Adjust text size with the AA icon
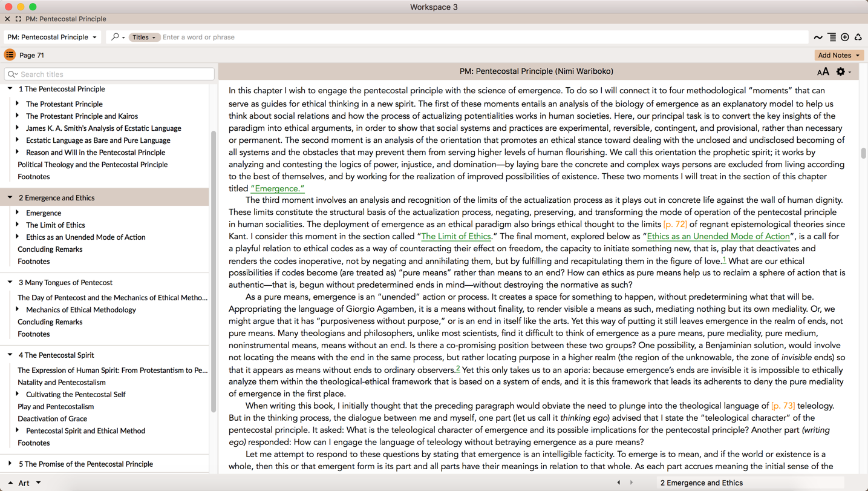This screenshot has width=868, height=491. [x=823, y=72]
